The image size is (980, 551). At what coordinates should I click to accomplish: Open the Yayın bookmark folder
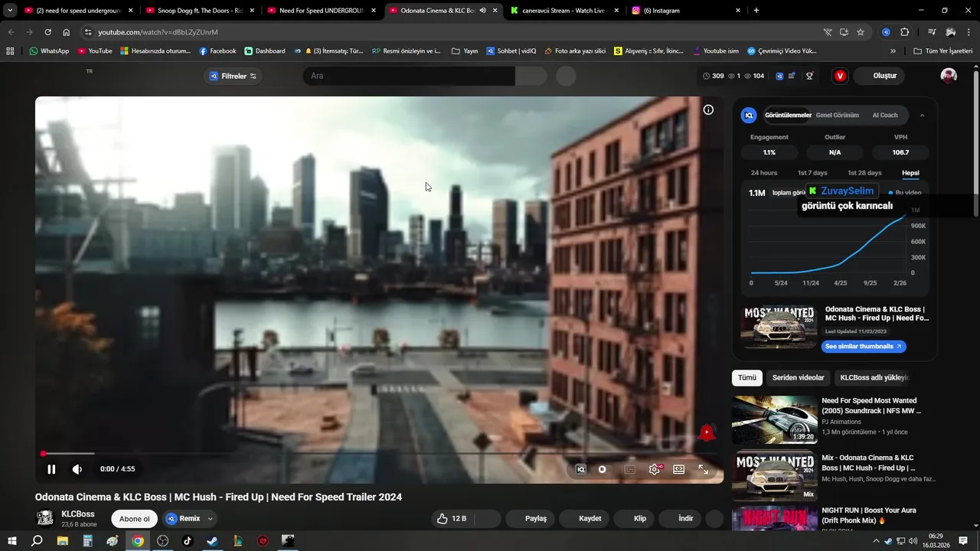pyautogui.click(x=465, y=51)
